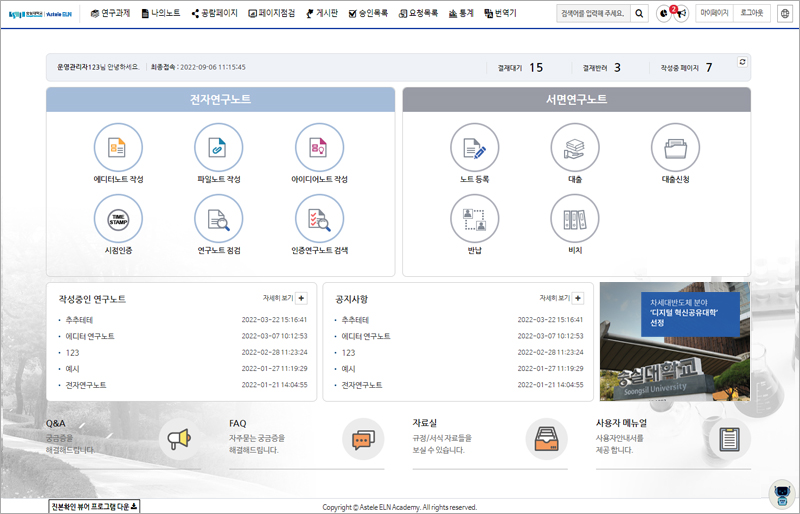Expand 작성중인 연구노트 자세히 보기 plus
Image resolution: width=800 pixels, height=514 pixels.
point(302,298)
